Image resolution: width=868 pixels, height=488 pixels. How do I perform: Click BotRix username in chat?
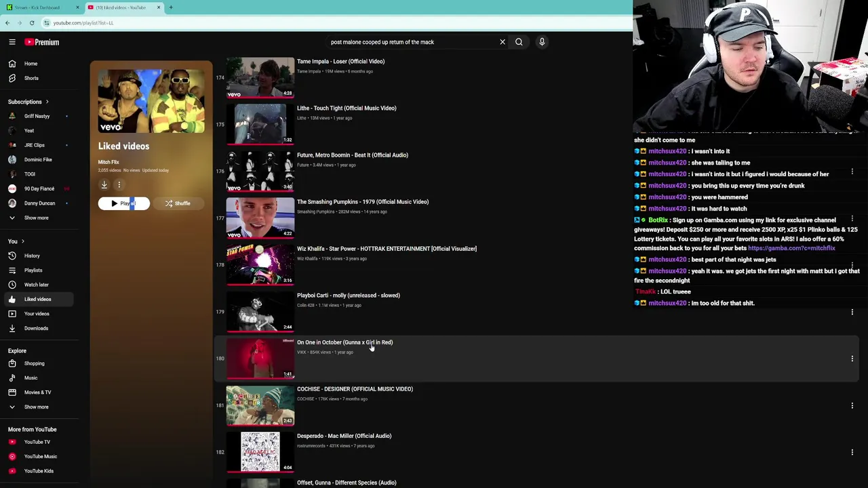click(658, 220)
